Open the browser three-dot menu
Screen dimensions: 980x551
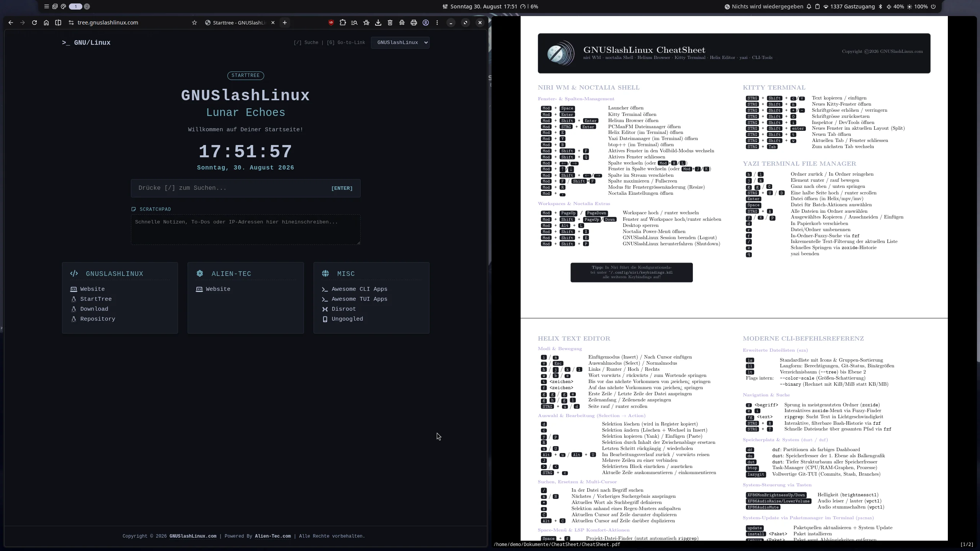pos(437,23)
